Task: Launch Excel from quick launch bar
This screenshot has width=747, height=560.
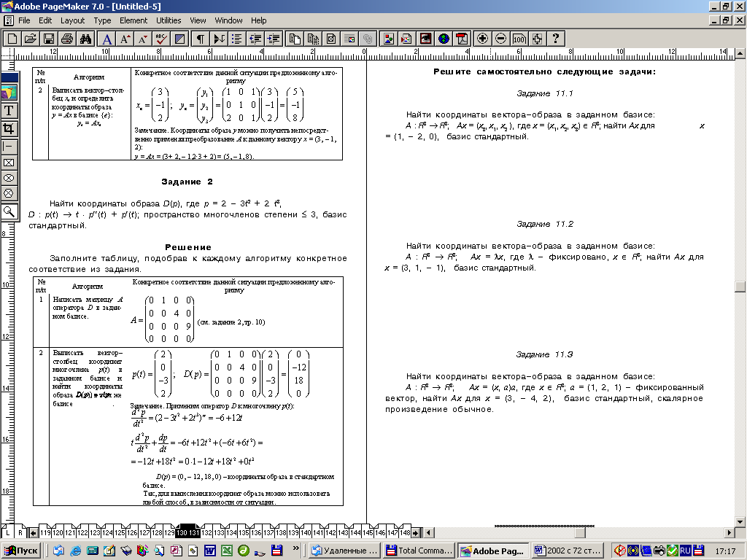Action: [x=227, y=551]
